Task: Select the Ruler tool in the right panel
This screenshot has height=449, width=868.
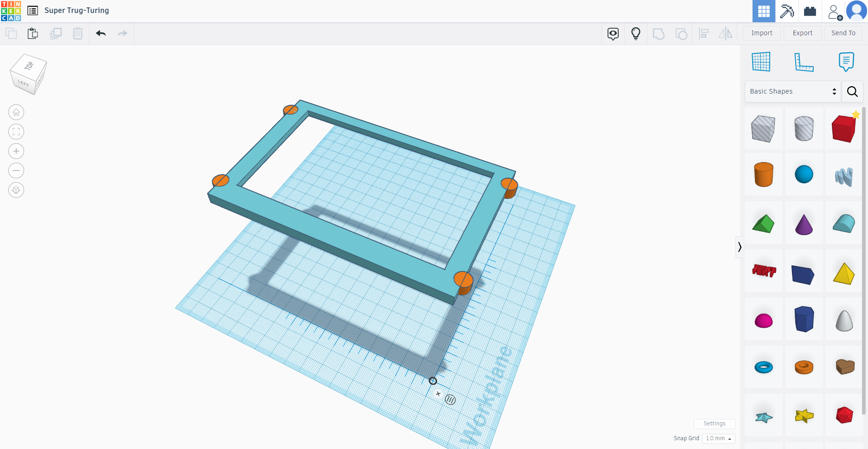Action: (x=804, y=61)
